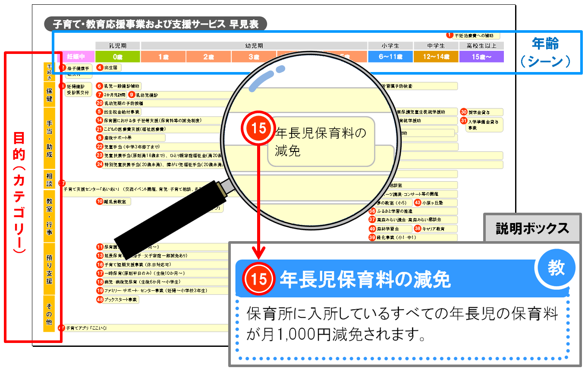Image resolution: width=588 pixels, height=371 pixels.
Task: Select item 37 高森みらい議会
Action: pos(413,220)
